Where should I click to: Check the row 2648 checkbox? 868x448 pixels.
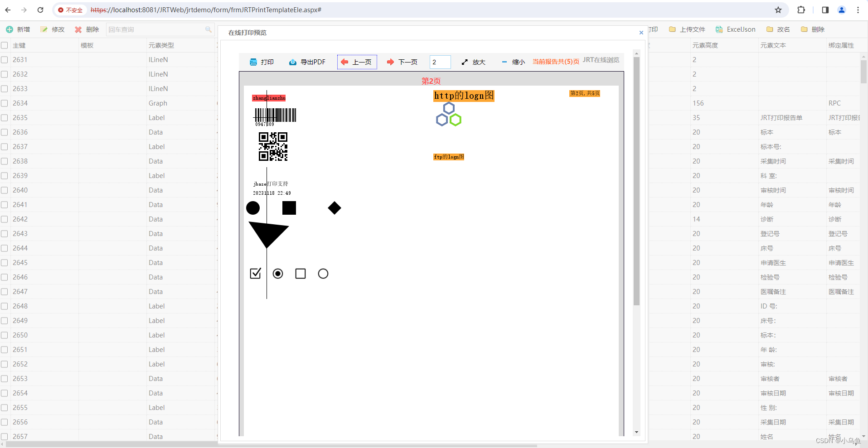pos(5,306)
